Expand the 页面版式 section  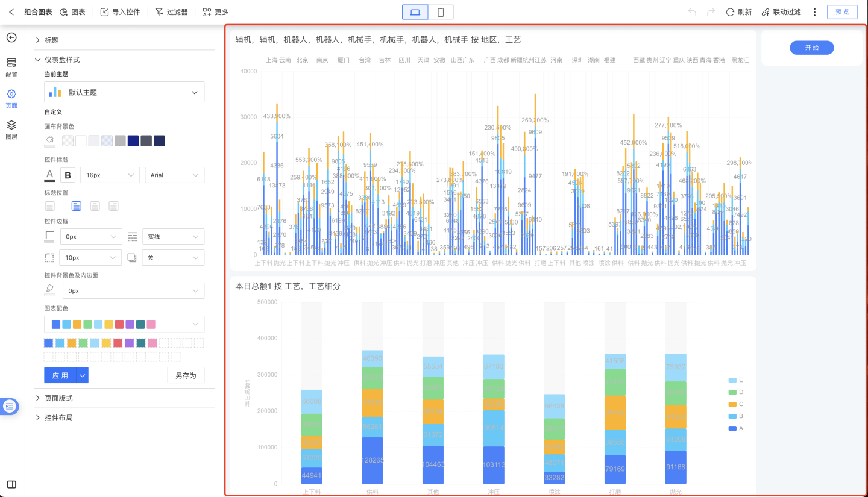click(x=58, y=398)
